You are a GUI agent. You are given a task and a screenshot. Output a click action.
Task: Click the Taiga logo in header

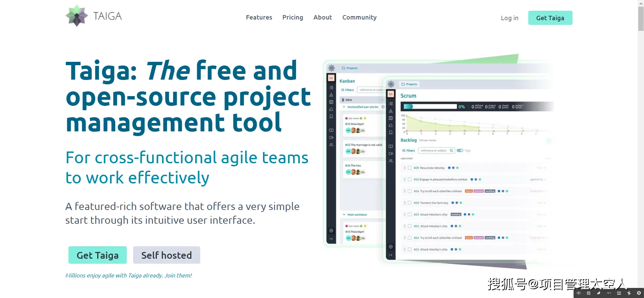(x=94, y=16)
